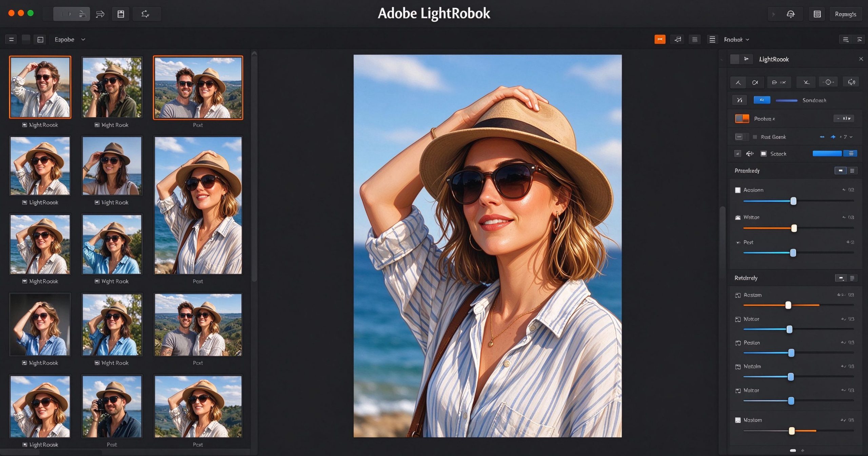
Task: Click the sync rotate icon in title bar
Action: pos(145,14)
